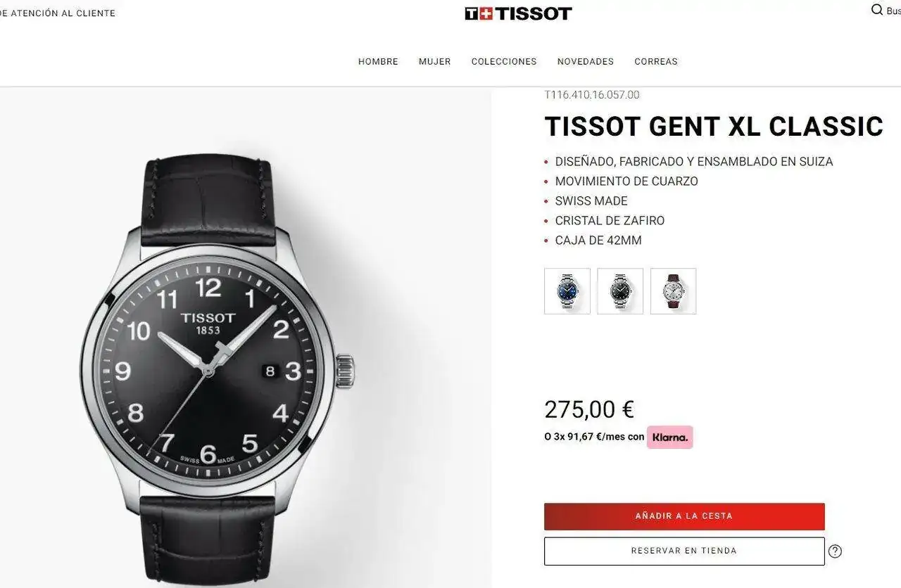901x588 pixels.
Task: Click RESERVAR EN TIENDA button
Action: (684, 551)
